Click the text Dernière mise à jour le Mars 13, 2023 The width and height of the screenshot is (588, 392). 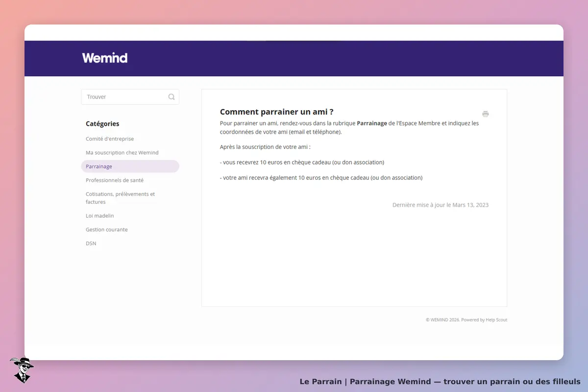pyautogui.click(x=441, y=205)
